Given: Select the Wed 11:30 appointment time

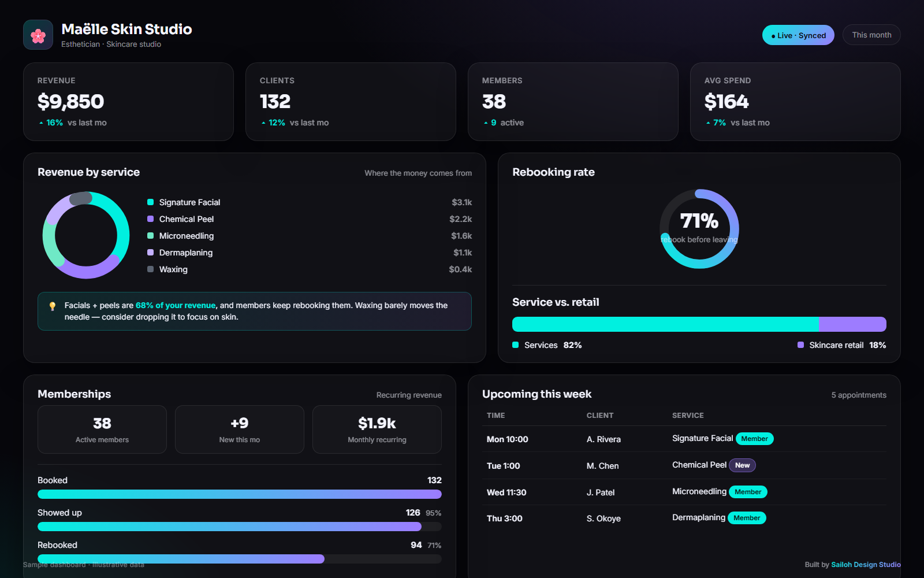Looking at the screenshot, I should click(506, 492).
